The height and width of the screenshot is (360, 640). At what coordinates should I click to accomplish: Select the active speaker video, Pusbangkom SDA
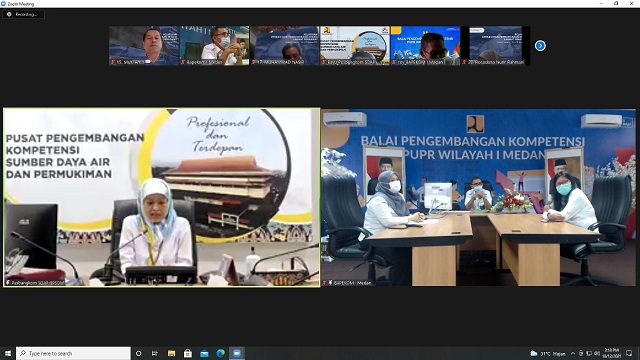point(162,197)
